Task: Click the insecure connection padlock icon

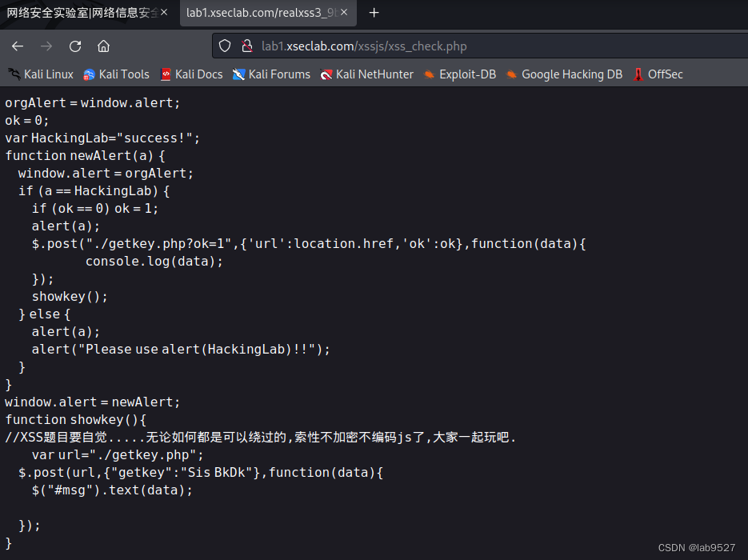Action: (x=247, y=46)
